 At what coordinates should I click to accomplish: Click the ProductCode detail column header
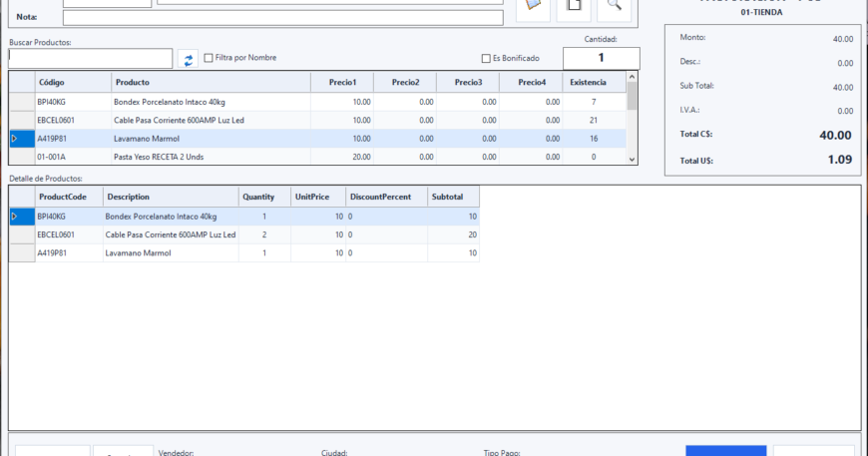pos(69,197)
